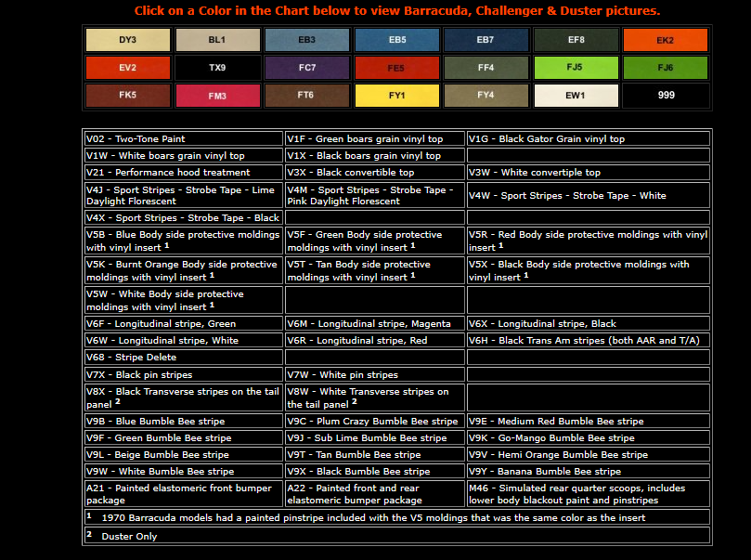Click V9V Hemi Orange Bumble Bee stripe
The height and width of the screenshot is (560, 751).
click(x=589, y=455)
